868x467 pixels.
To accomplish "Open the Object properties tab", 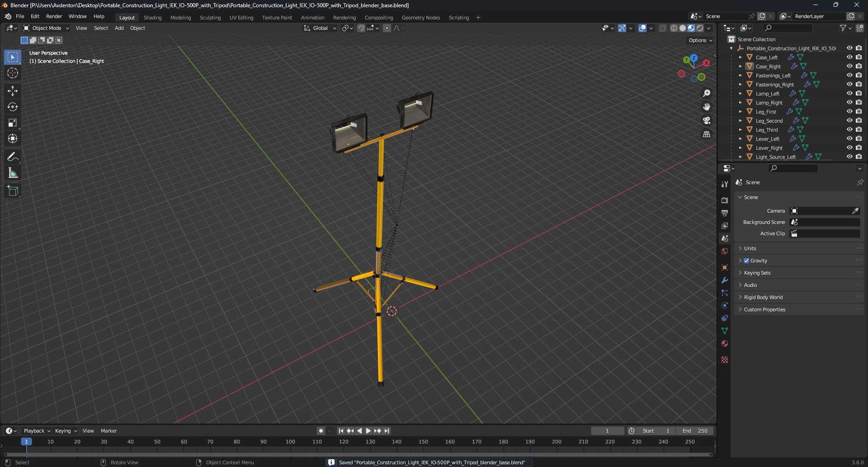I will click(x=725, y=267).
